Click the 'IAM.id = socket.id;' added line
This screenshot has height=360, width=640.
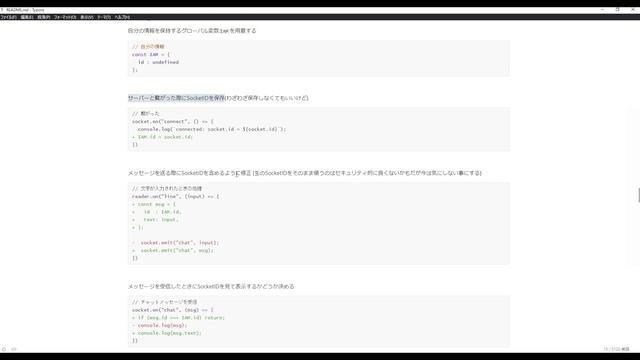point(162,137)
